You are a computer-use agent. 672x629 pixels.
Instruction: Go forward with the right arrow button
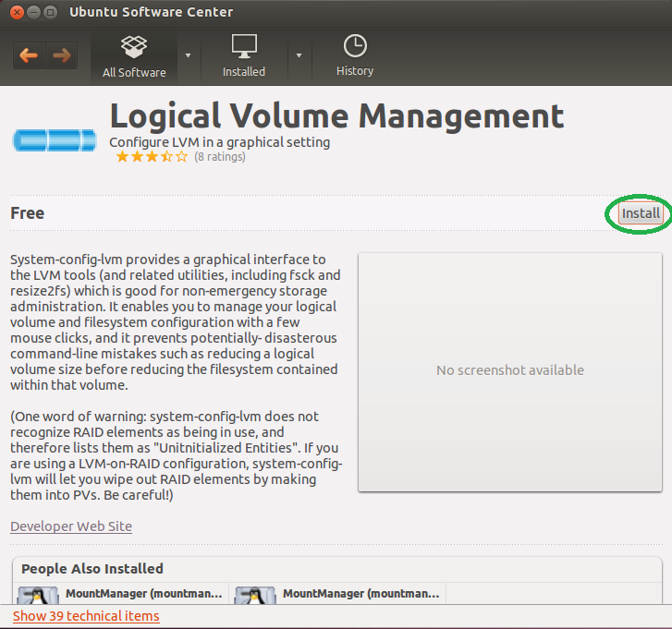62,55
